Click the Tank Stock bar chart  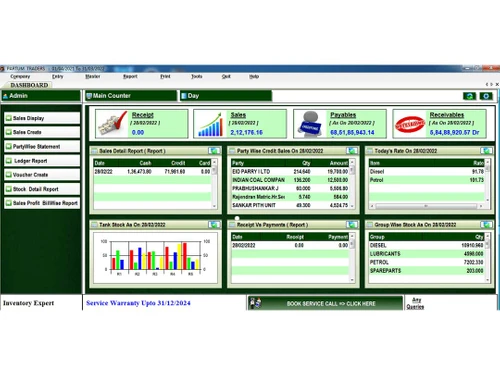pos(155,257)
